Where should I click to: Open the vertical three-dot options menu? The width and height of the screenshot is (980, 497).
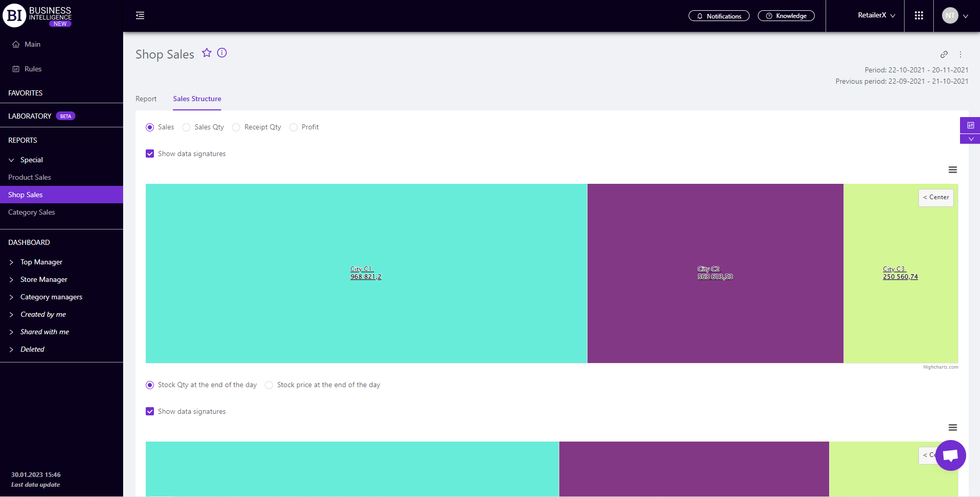tap(961, 54)
